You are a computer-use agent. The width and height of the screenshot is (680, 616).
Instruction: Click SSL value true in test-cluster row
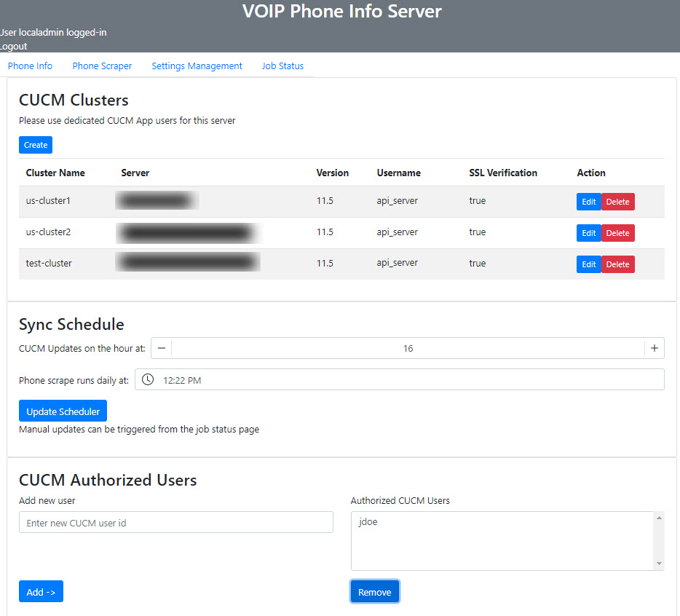477,264
